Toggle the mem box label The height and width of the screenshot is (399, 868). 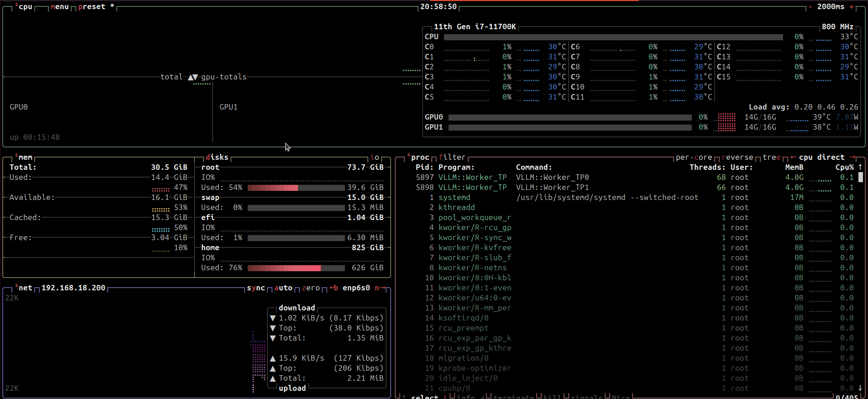[x=24, y=157]
